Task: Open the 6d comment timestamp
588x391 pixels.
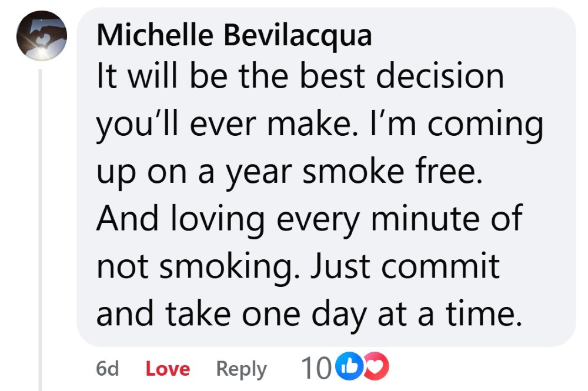Action: click(107, 369)
